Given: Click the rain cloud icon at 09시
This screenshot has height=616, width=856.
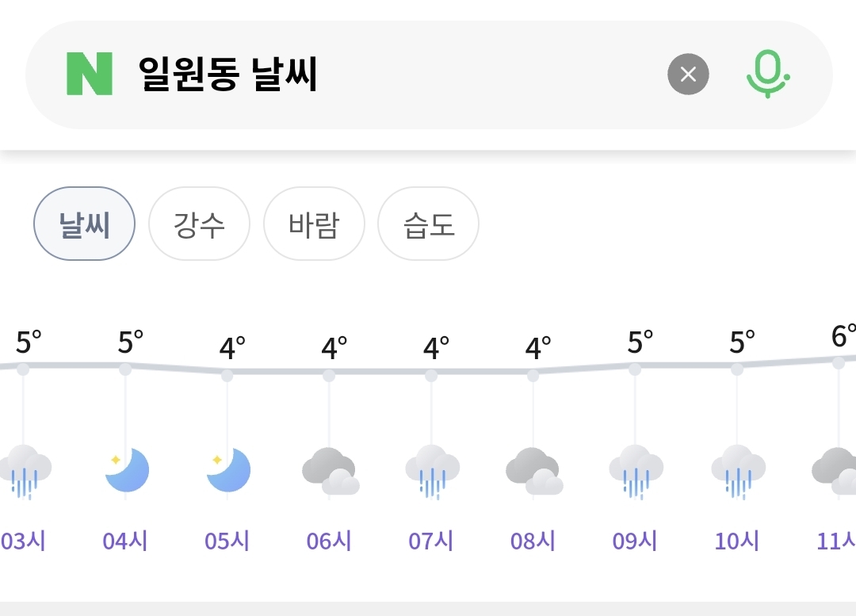Looking at the screenshot, I should (636, 471).
